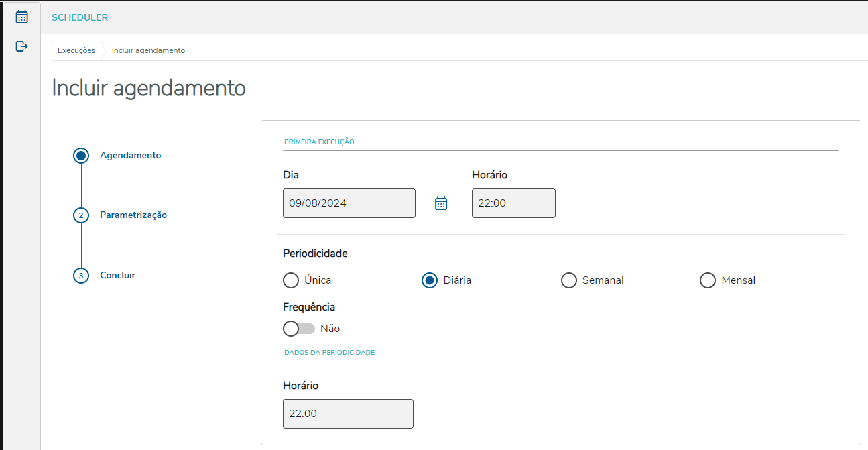Click the Agendamento step label
The width and height of the screenshot is (868, 450).
[x=130, y=156]
